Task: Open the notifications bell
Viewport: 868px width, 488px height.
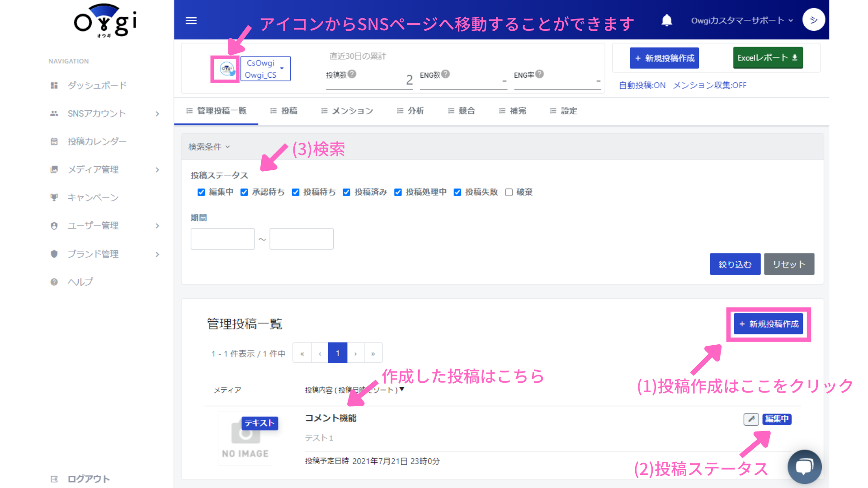Action: coord(667,20)
